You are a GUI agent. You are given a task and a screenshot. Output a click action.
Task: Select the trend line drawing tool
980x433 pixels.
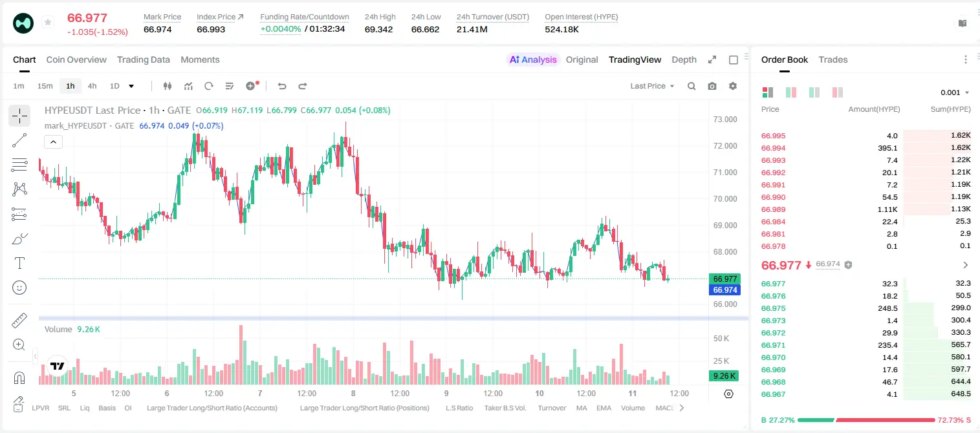[19, 140]
